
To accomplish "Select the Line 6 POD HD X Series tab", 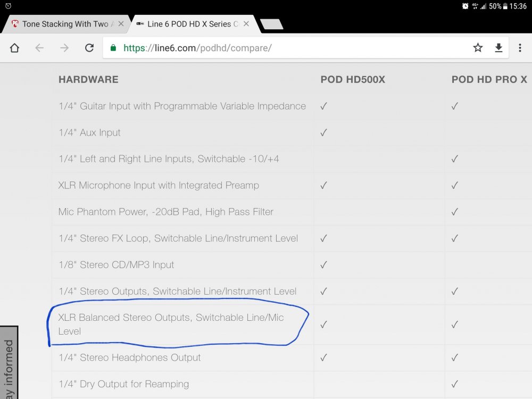I will coord(189,24).
